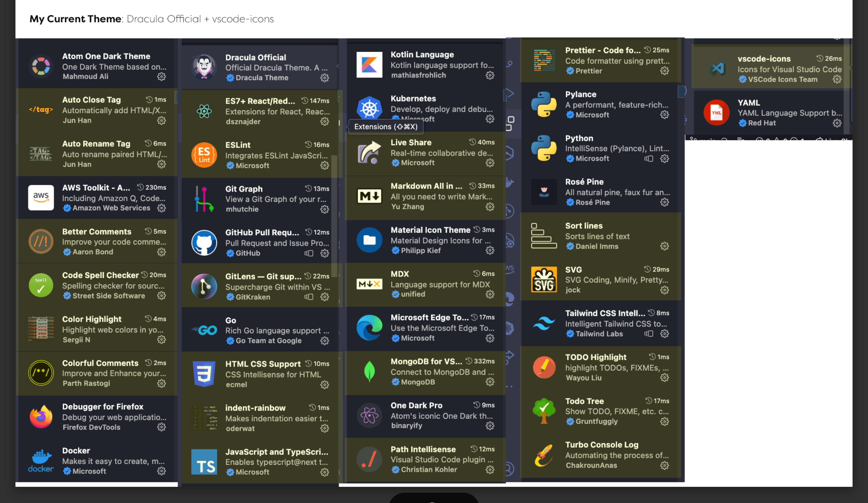Toggle the pre-release icon on Tailwind CSS IntelliSense
This screenshot has width=868, height=503.
(649, 334)
